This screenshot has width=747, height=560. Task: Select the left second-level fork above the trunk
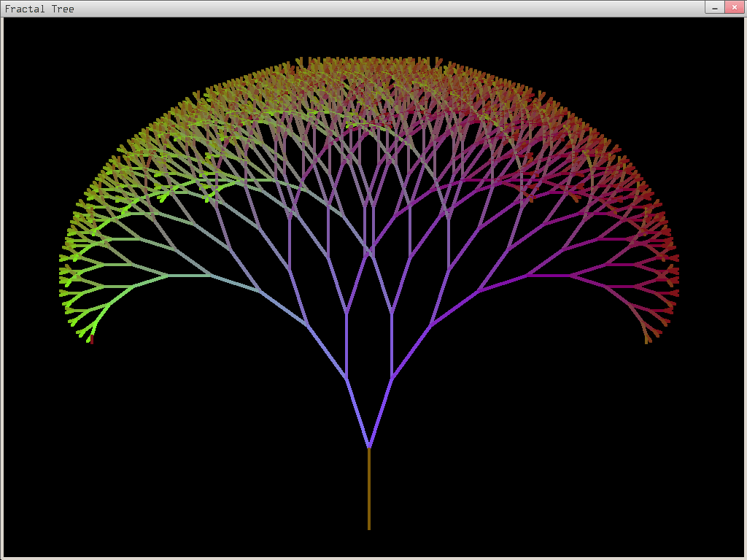(346, 377)
